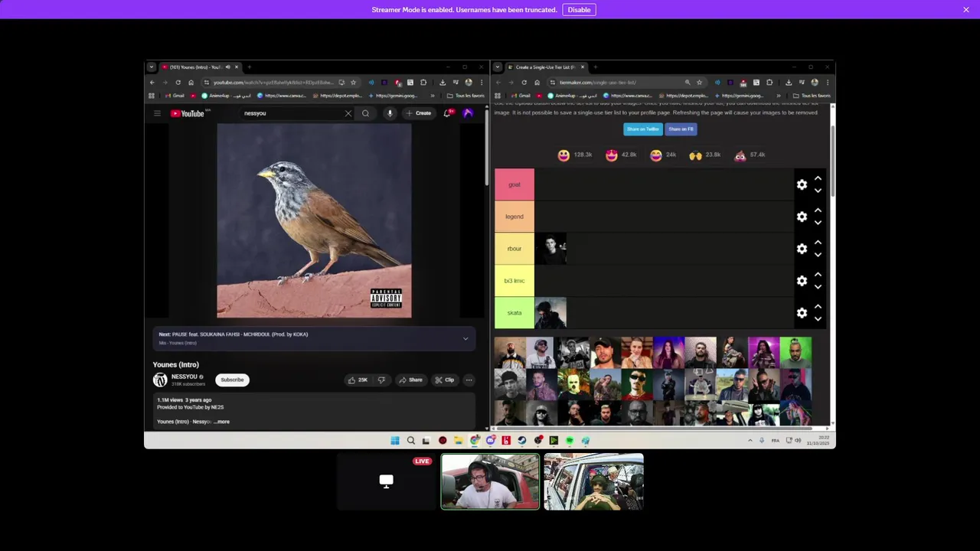Open YouTube notifications bell
The width and height of the screenshot is (980, 551).
coord(447,113)
